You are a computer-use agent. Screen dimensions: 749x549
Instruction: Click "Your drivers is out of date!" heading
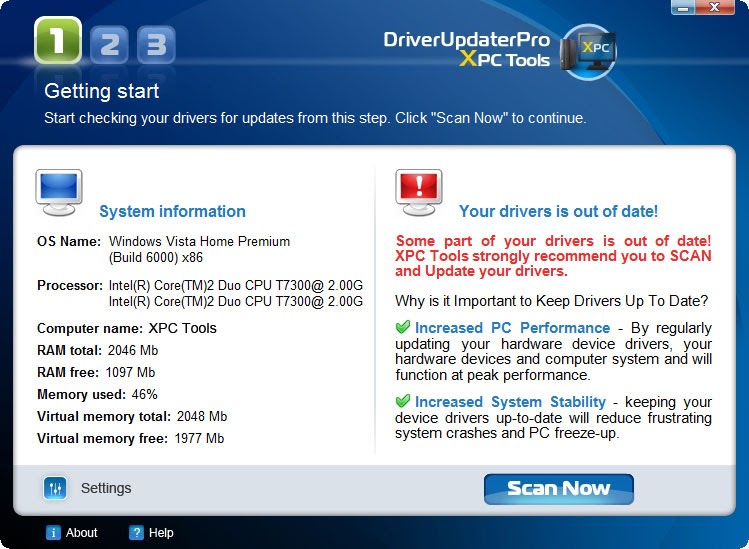558,211
